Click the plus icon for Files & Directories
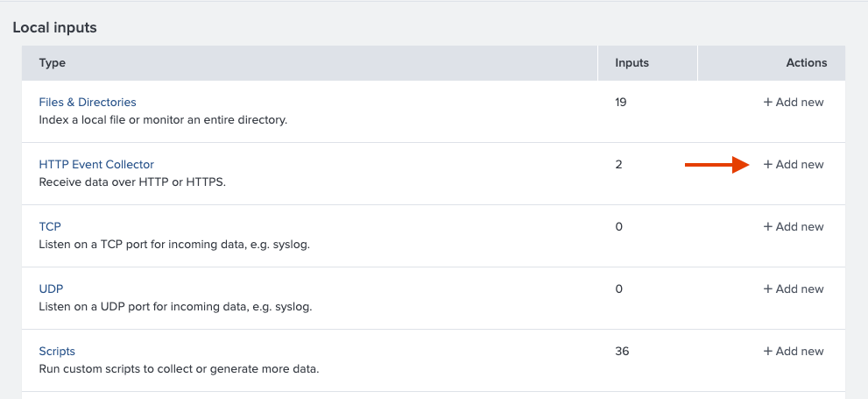This screenshot has width=868, height=399. click(x=768, y=103)
